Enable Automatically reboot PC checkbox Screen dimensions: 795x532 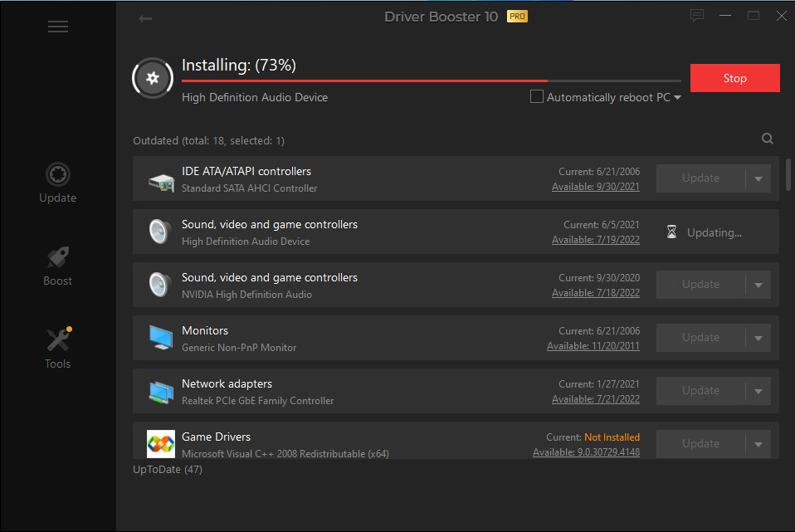(x=537, y=97)
